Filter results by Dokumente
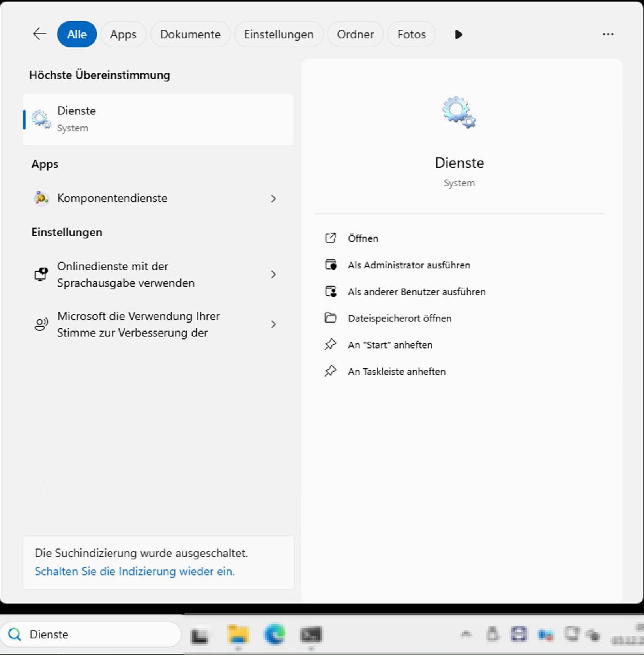Viewport: 644px width, 655px height. coord(190,34)
